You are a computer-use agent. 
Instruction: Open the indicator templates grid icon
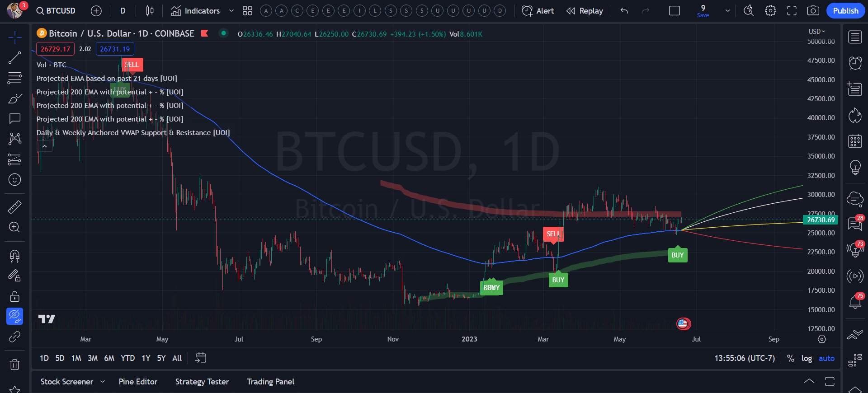coord(247,11)
